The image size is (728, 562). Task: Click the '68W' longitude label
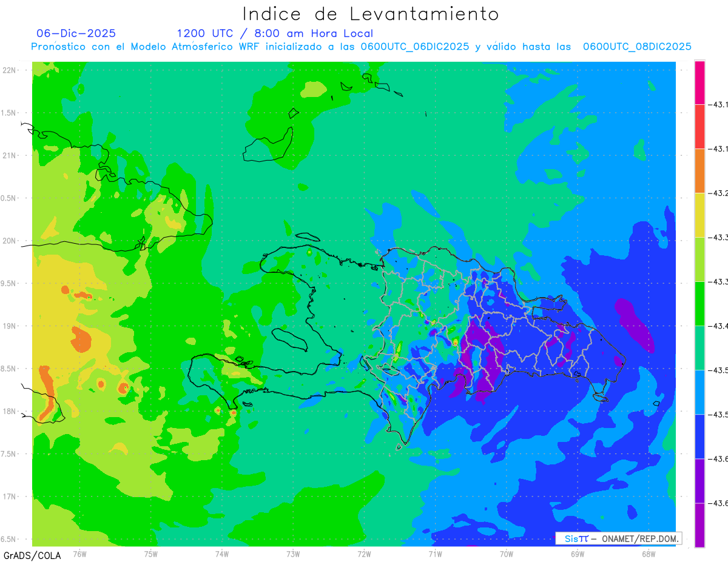(x=648, y=554)
